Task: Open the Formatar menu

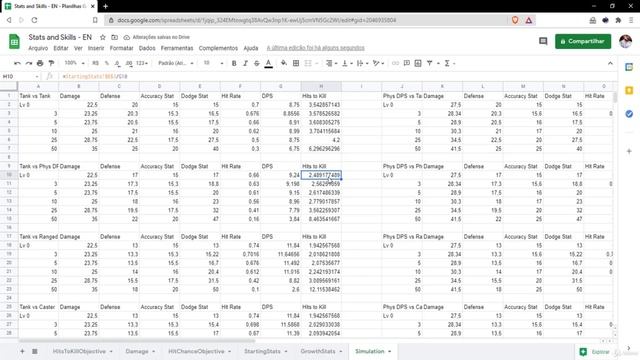Action: 121,48
